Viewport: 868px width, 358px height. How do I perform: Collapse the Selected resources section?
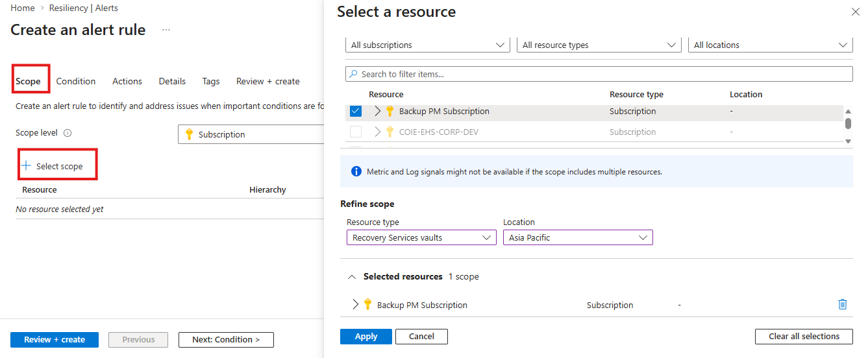coord(352,277)
